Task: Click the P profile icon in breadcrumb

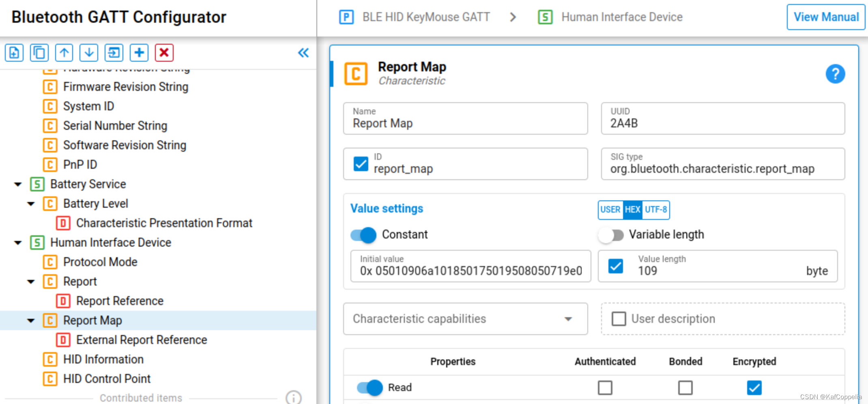Action: [346, 17]
